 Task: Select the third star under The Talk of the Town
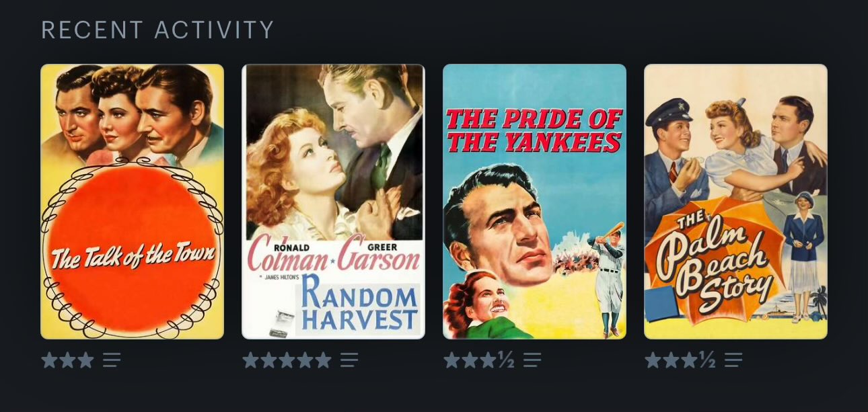tap(85, 361)
